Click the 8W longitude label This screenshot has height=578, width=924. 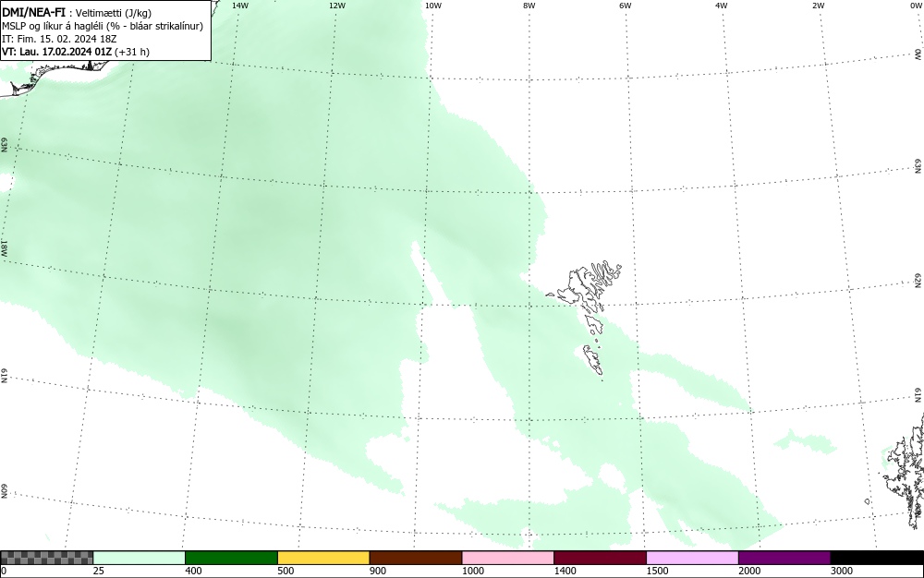click(x=529, y=6)
